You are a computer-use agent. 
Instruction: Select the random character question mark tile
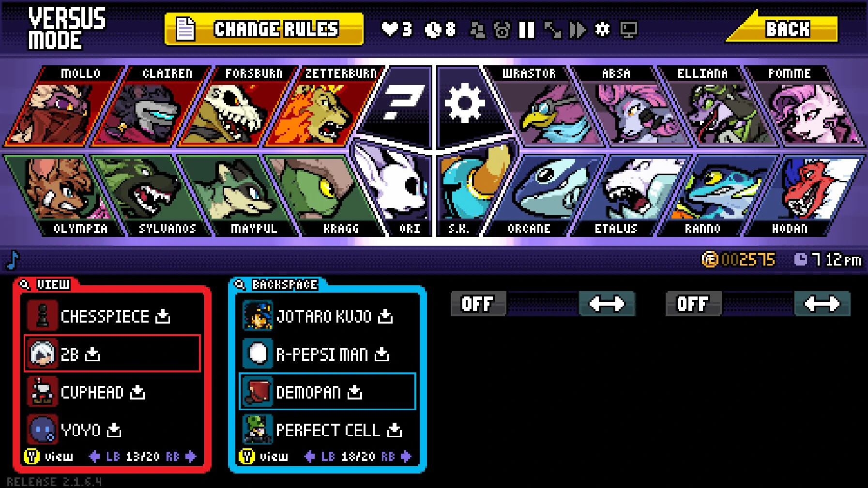pos(398,104)
